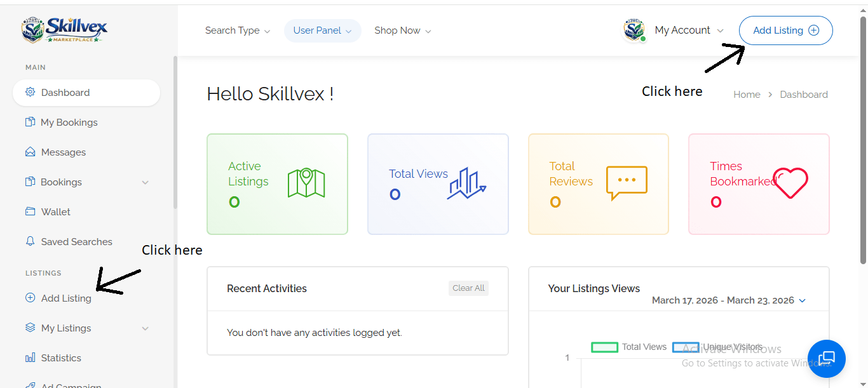This screenshot has width=868, height=388.
Task: Click the Total Views chart icon
Action: pyautogui.click(x=466, y=184)
